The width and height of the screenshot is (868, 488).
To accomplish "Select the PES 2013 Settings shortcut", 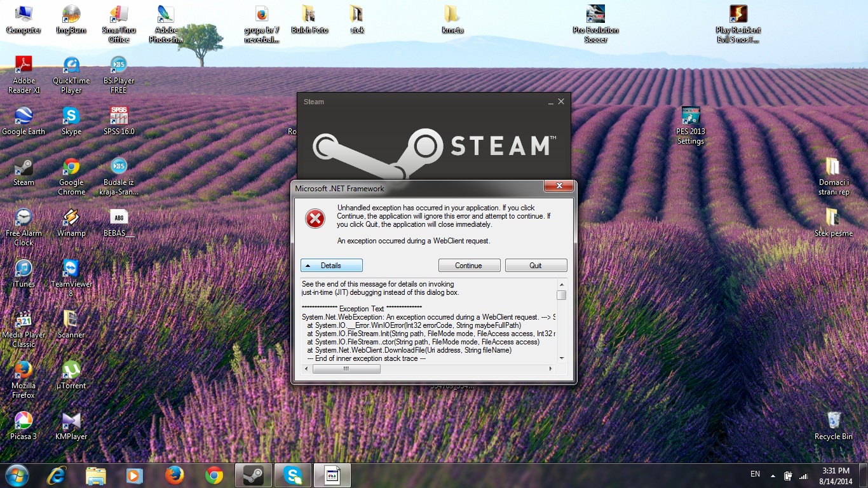I will (690, 126).
